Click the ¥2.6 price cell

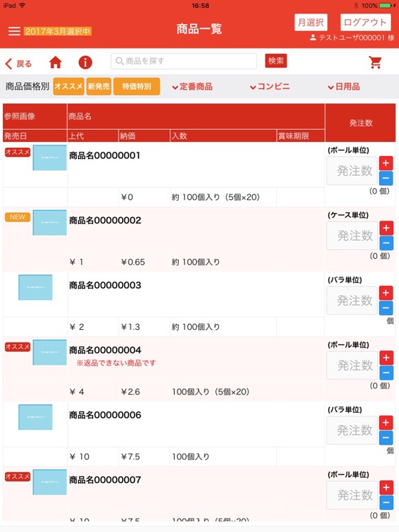pos(131,392)
